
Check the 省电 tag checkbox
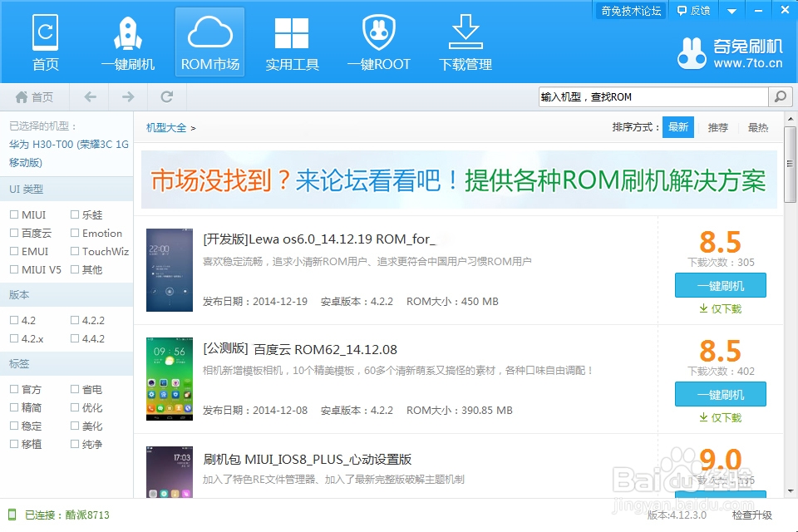(75, 390)
